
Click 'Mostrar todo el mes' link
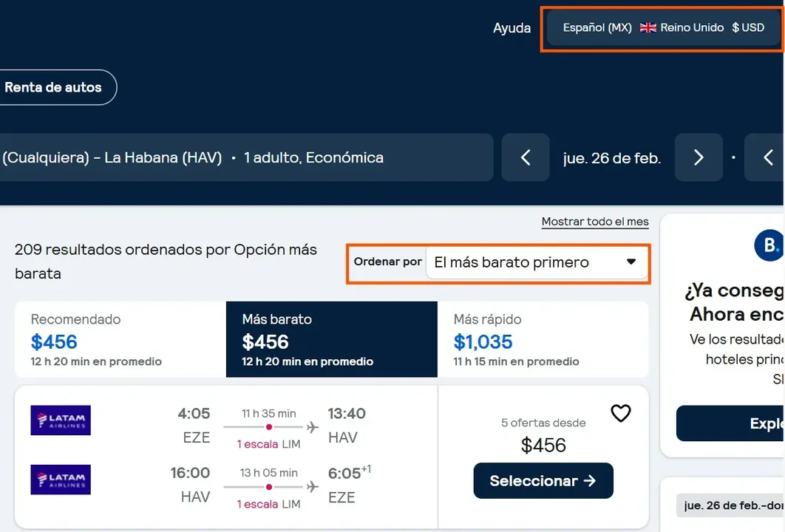tap(595, 222)
